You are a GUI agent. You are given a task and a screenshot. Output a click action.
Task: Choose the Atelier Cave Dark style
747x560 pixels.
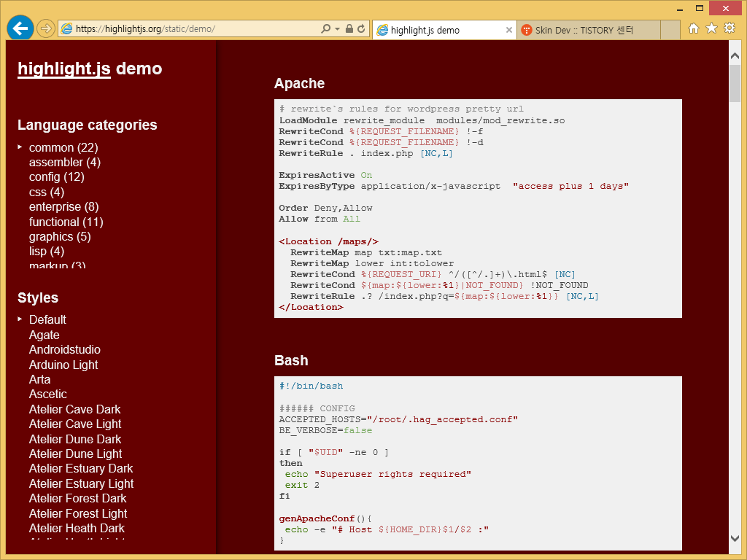coord(75,410)
